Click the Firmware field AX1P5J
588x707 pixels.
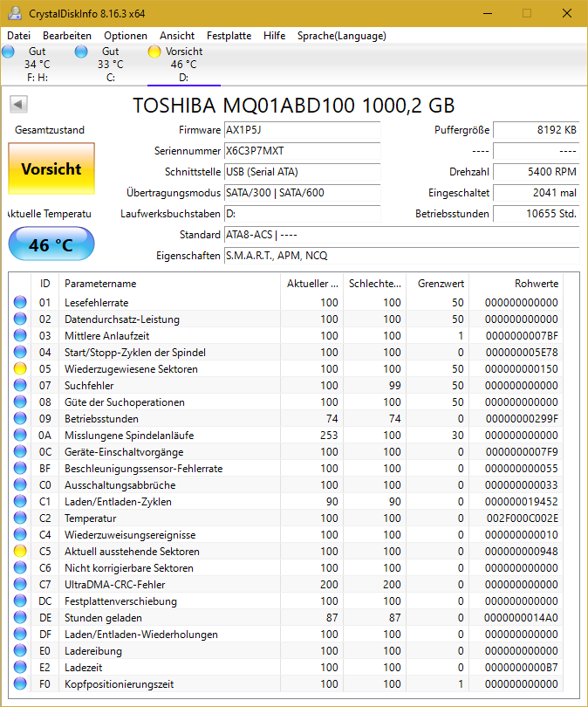click(x=303, y=130)
